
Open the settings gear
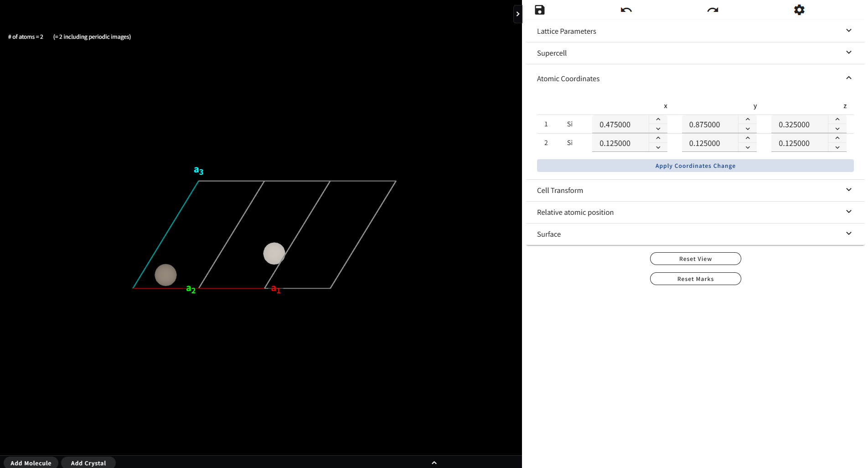coord(799,10)
